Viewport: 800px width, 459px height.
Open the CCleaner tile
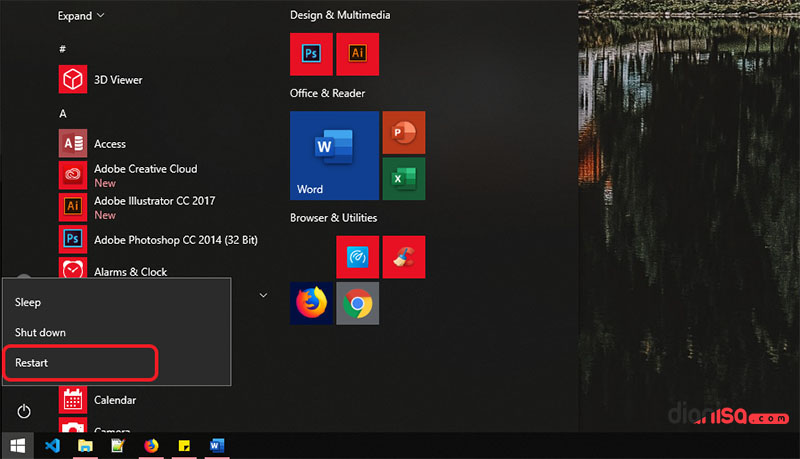[x=404, y=257]
